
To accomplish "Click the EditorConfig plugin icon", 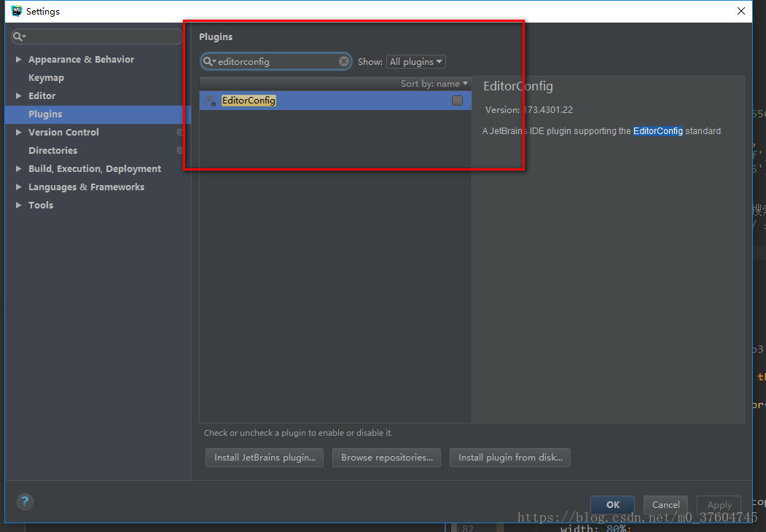I will coord(211,101).
